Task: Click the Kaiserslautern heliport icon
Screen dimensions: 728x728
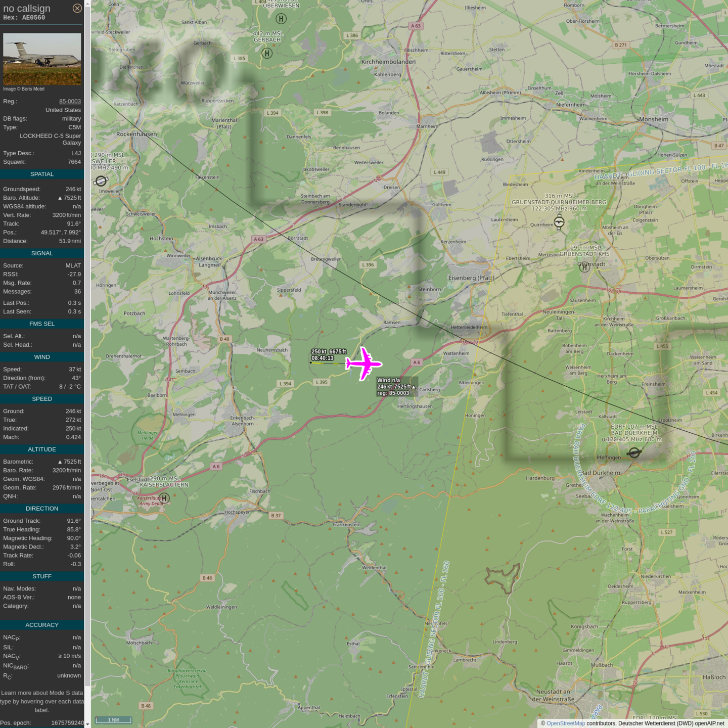Action: tap(164, 498)
